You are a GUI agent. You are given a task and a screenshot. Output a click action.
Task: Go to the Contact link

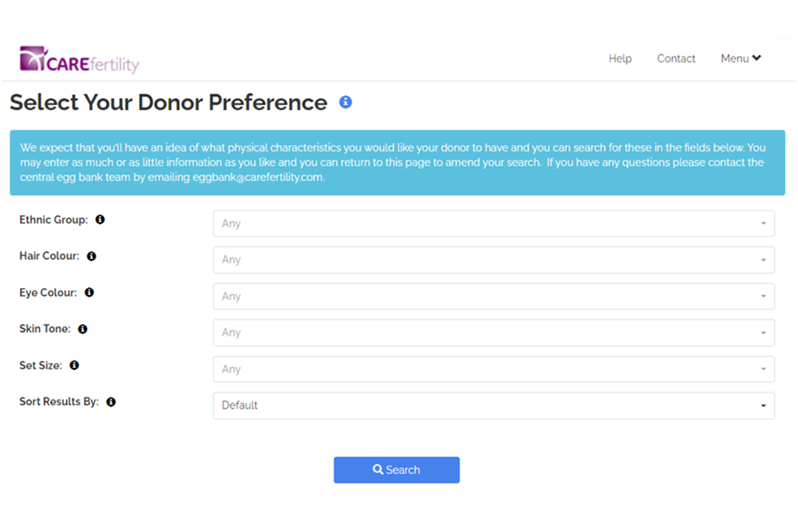click(x=676, y=58)
